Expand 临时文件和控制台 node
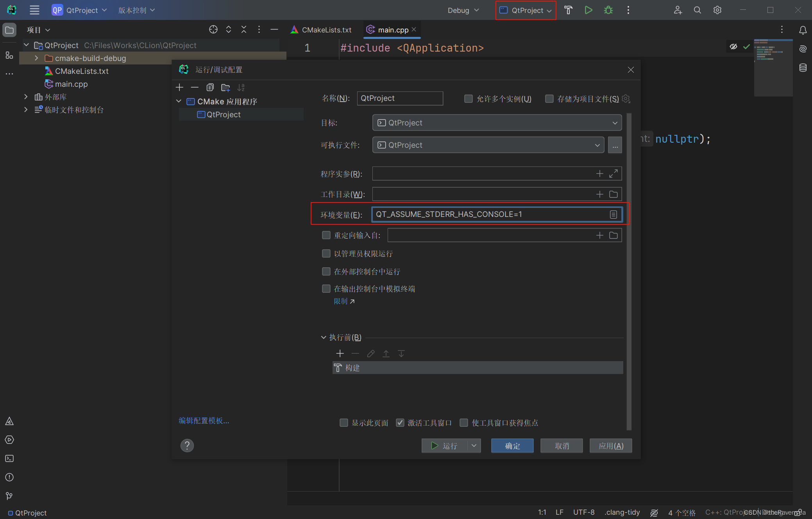The image size is (812, 519). [x=26, y=109]
